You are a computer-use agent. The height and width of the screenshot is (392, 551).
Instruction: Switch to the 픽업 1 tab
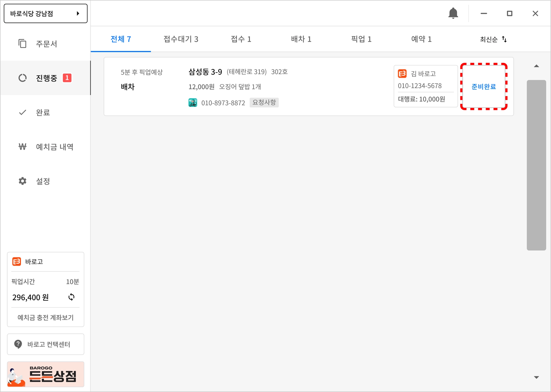point(361,39)
